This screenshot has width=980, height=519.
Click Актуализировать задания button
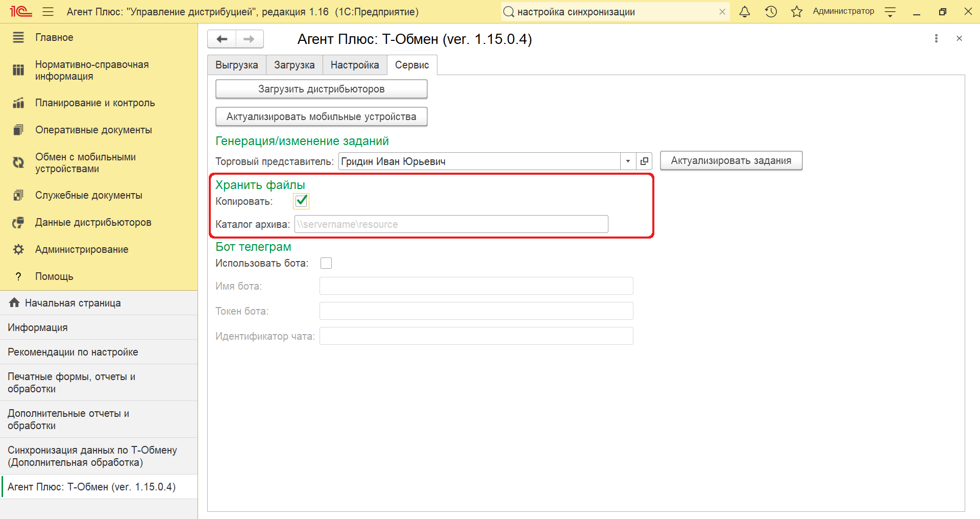click(731, 160)
